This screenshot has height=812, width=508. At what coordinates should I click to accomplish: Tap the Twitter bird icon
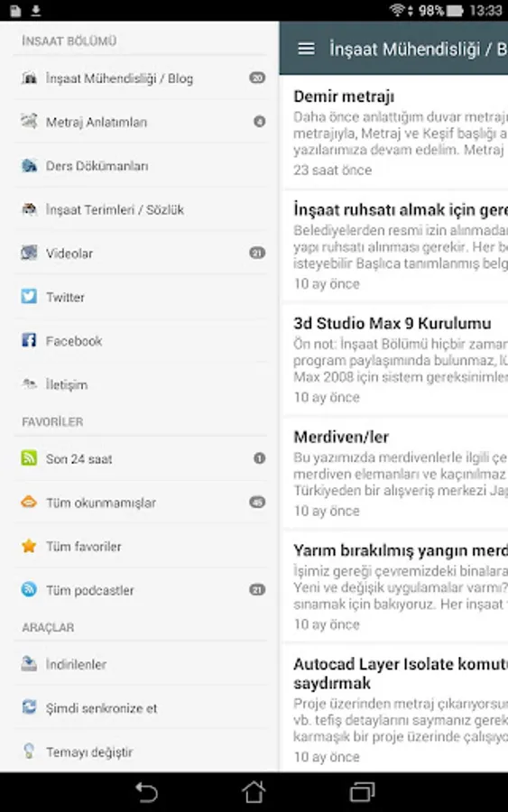(x=29, y=297)
